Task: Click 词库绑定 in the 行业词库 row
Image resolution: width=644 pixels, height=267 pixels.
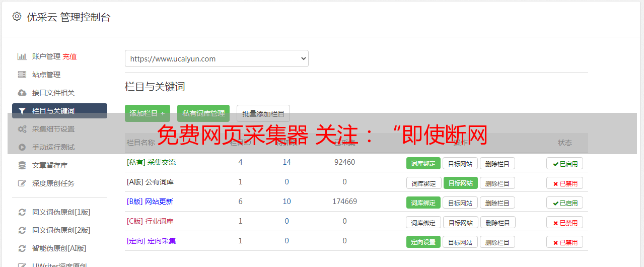Action: point(423,222)
